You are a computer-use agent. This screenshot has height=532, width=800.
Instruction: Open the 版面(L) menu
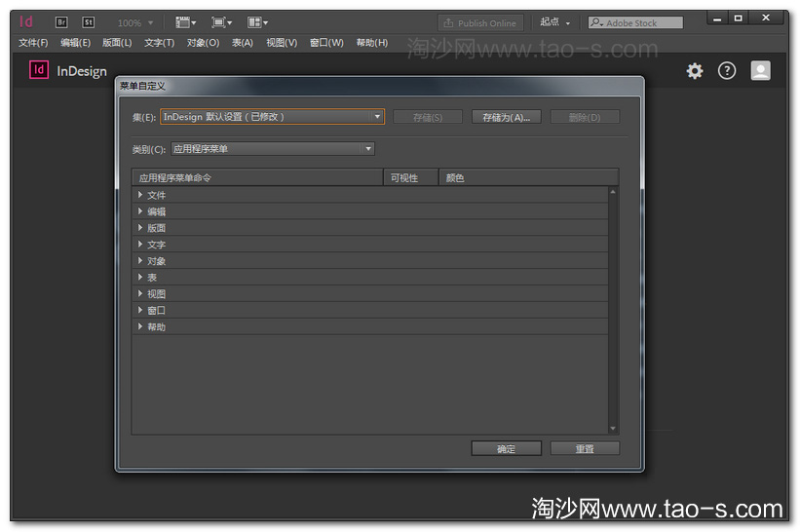(117, 43)
